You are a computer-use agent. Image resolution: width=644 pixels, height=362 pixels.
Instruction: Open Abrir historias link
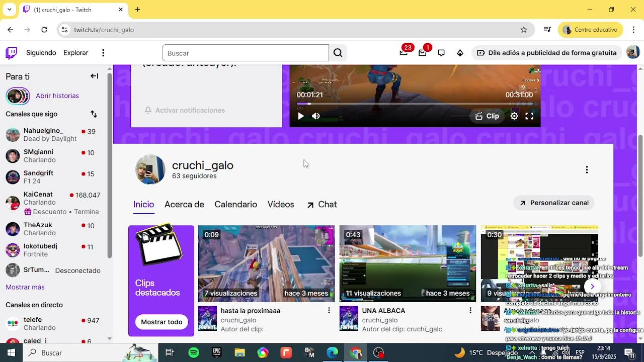(x=57, y=96)
